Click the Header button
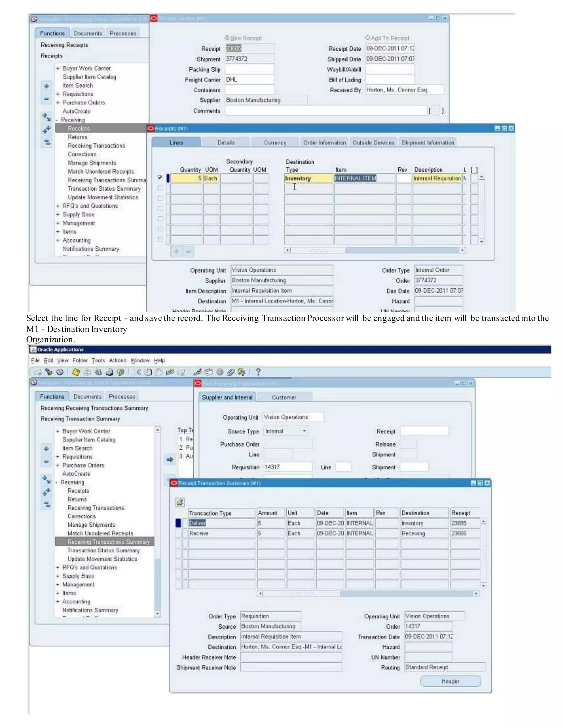 [451, 681]
